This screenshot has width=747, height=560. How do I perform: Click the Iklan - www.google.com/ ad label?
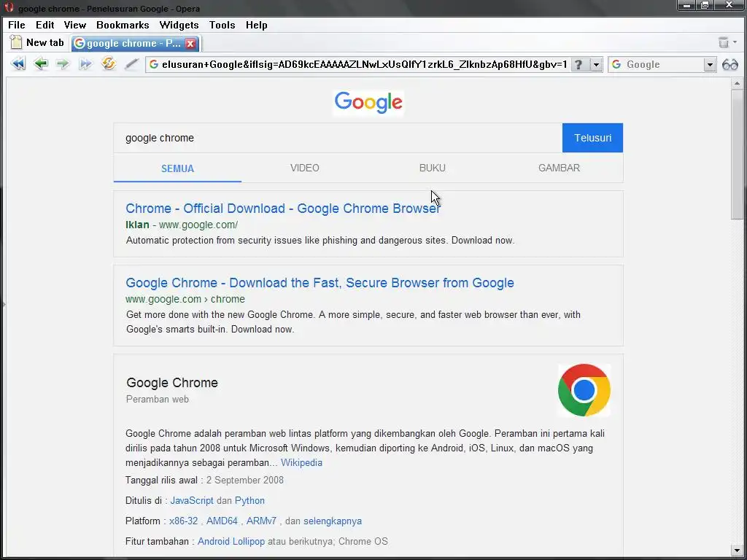pyautogui.click(x=182, y=225)
